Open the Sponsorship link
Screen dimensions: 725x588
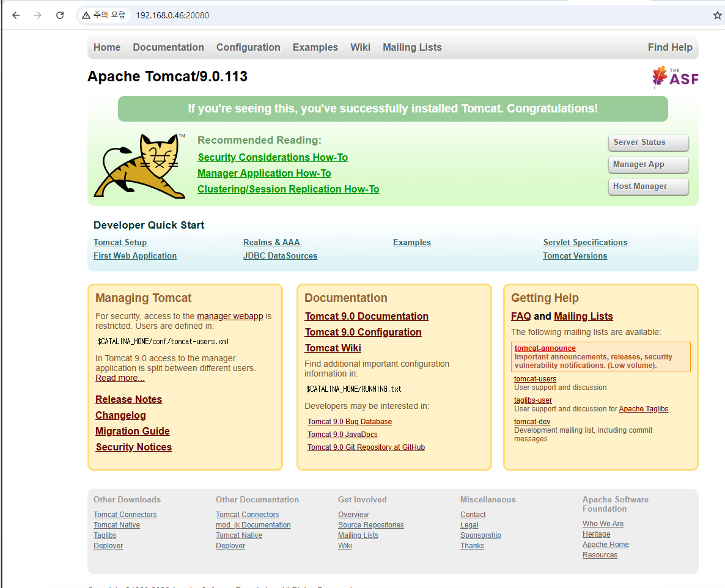coord(480,535)
